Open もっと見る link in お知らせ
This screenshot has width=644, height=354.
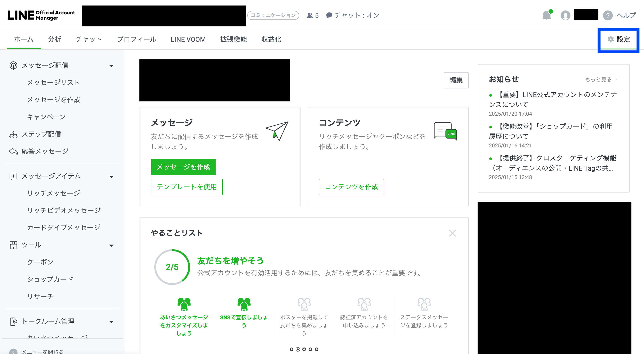[x=600, y=79]
